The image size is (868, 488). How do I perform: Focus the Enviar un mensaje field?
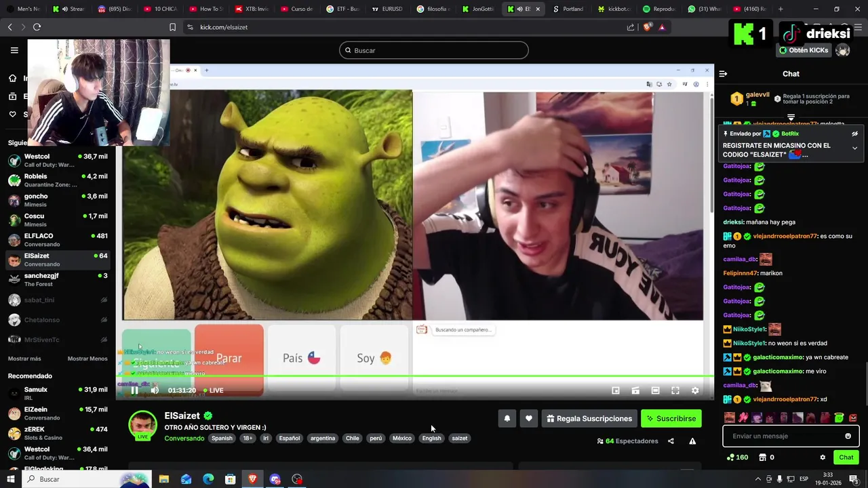[x=791, y=436]
